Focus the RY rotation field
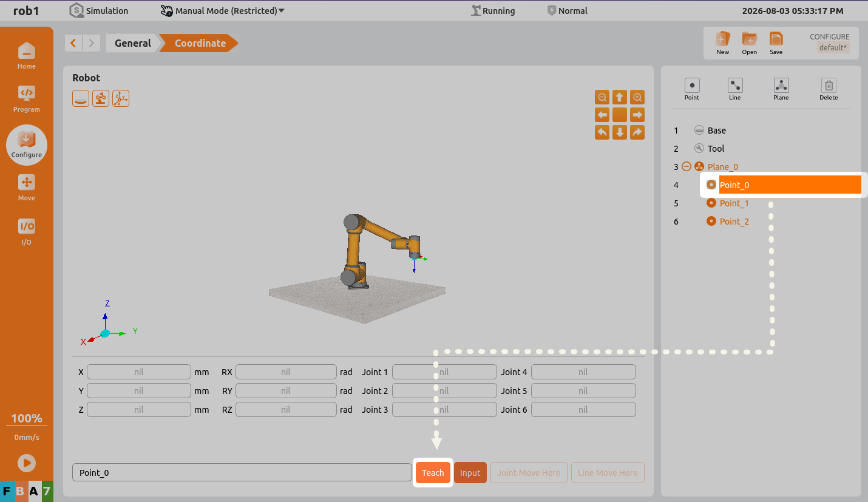The width and height of the screenshot is (868, 502). tap(286, 391)
